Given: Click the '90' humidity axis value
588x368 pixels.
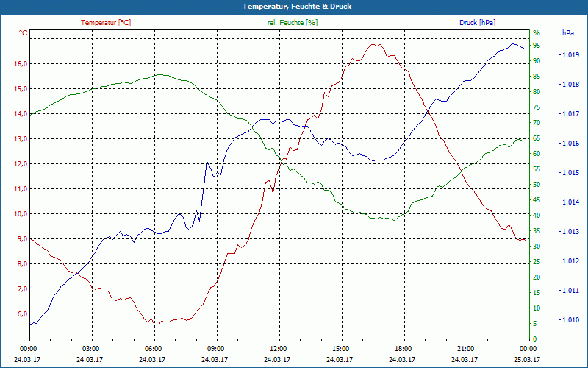Looking at the screenshot, I should (x=537, y=61).
